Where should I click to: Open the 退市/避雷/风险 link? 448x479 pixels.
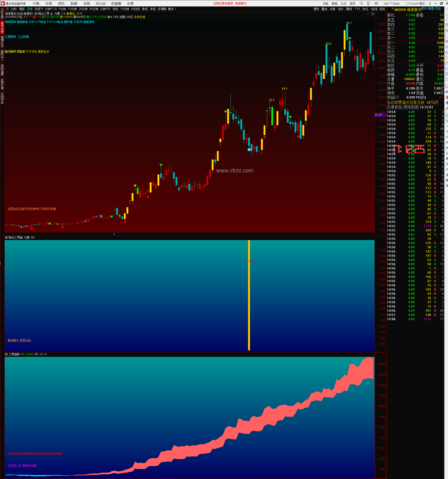[431, 8]
